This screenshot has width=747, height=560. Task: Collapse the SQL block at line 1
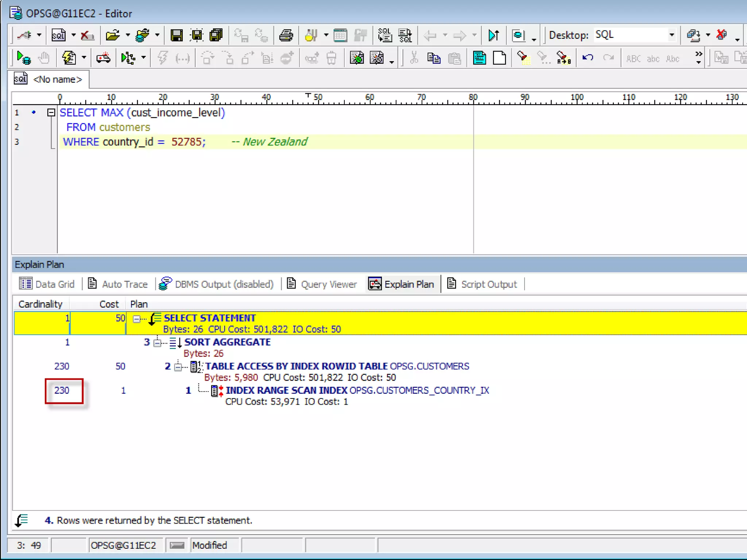(51, 113)
